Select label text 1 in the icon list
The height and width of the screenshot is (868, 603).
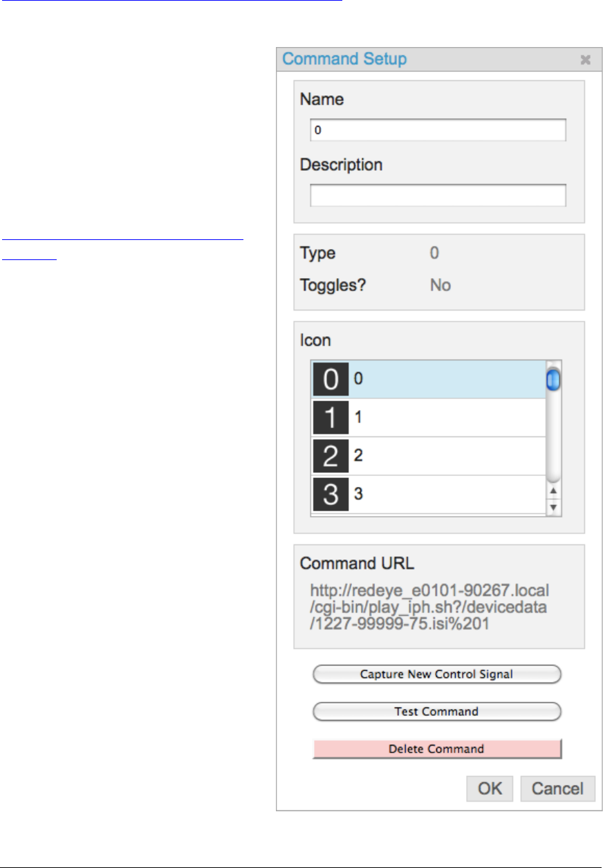pos(358,418)
